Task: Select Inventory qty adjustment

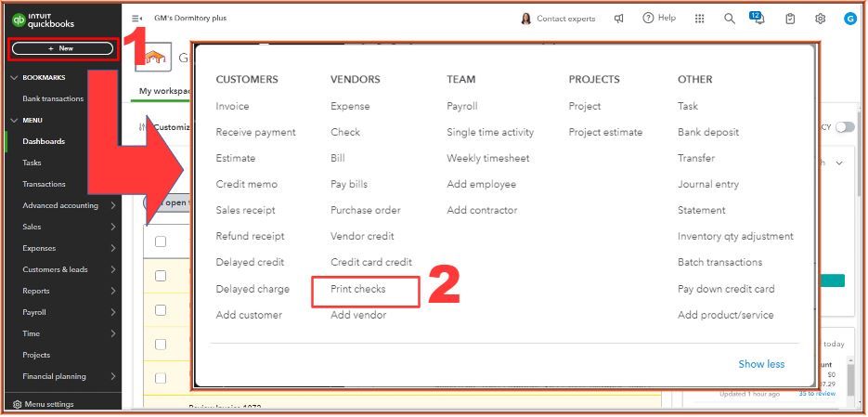Action: pos(735,237)
